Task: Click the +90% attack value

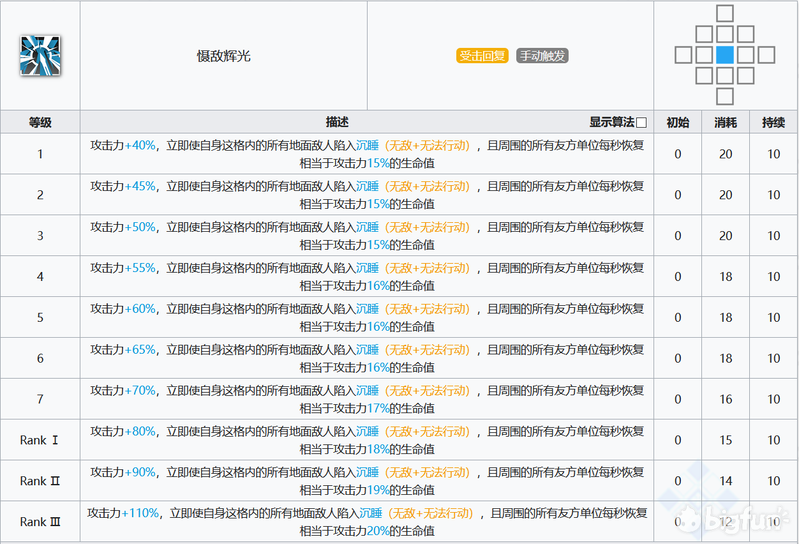Action: [140, 472]
